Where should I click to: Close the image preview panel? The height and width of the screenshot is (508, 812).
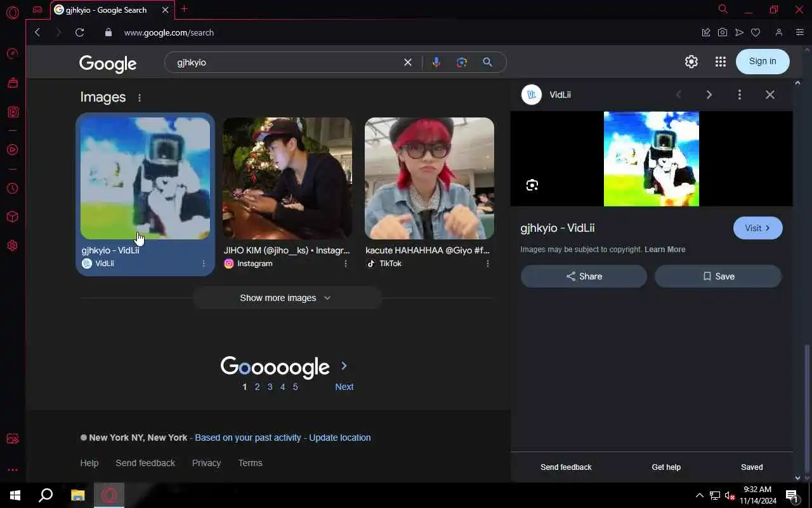769,95
